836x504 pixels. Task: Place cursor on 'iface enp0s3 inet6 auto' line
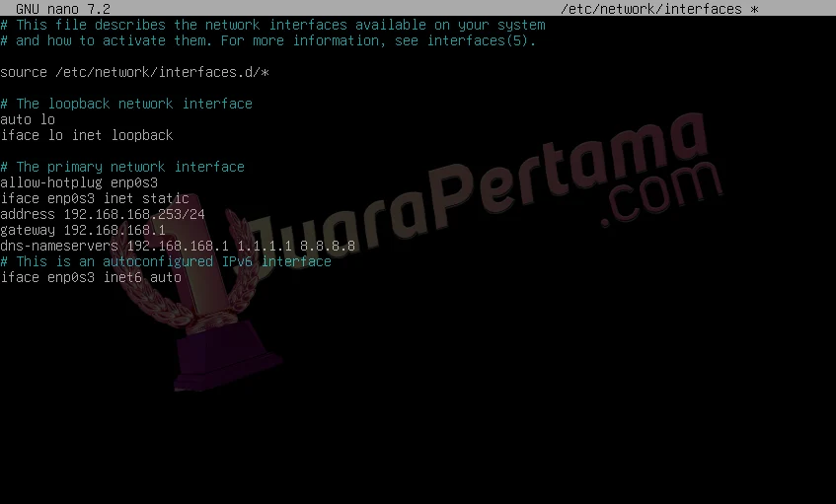tap(91, 277)
